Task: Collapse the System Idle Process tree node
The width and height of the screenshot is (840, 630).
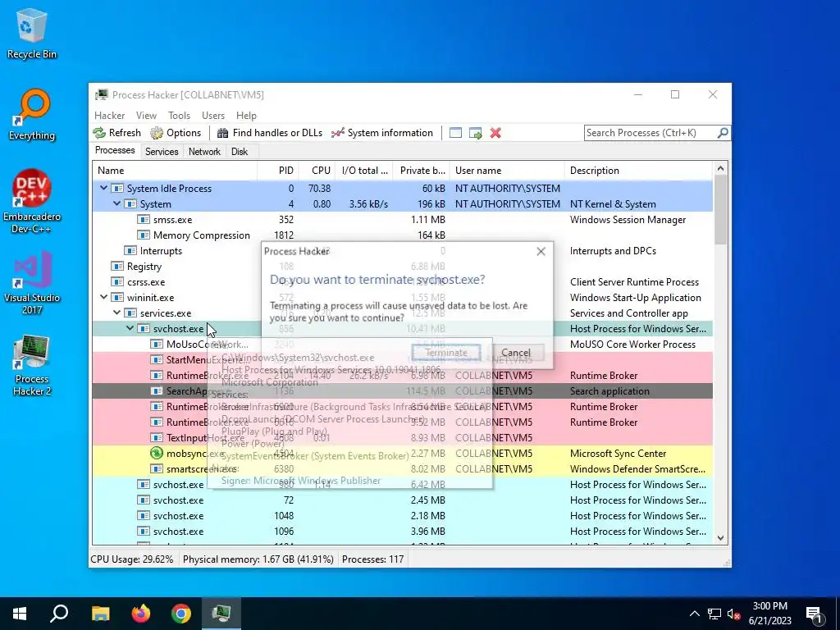Action: coord(103,188)
